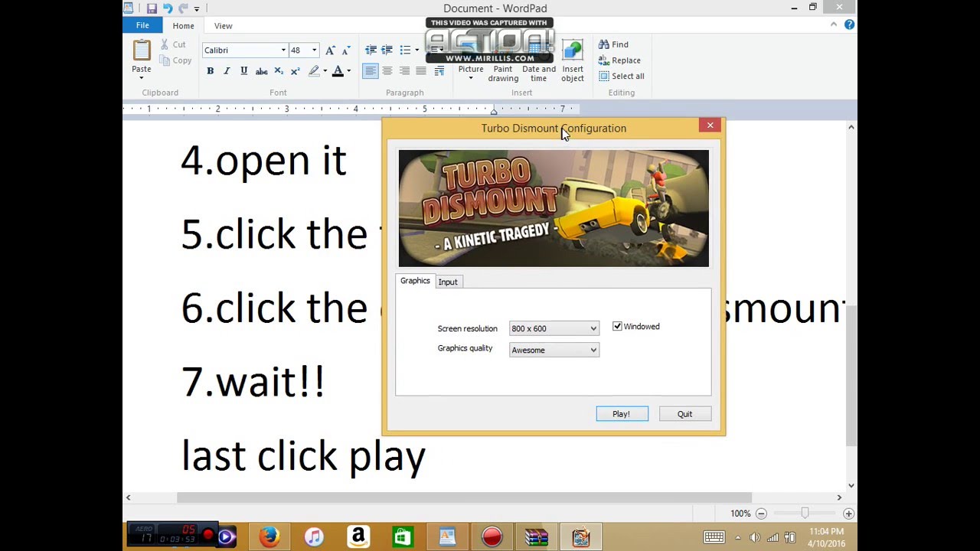Click the Paragraph settings icon
Viewport: 980px width, 551px height.
(x=439, y=71)
